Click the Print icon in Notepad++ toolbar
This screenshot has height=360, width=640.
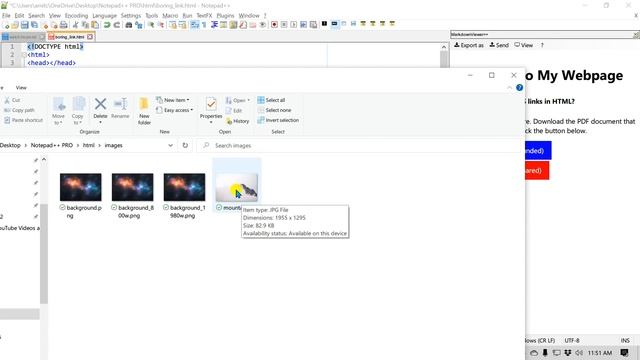pyautogui.click(x=63, y=25)
